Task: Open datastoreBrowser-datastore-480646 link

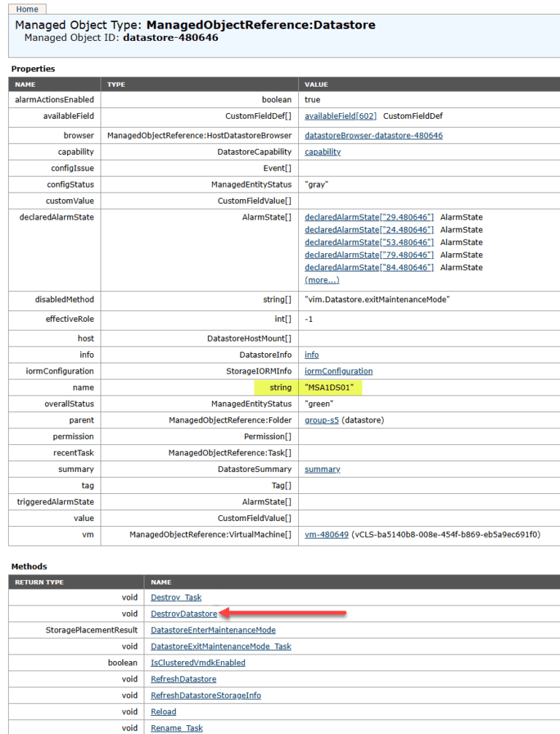Action: pyautogui.click(x=373, y=135)
